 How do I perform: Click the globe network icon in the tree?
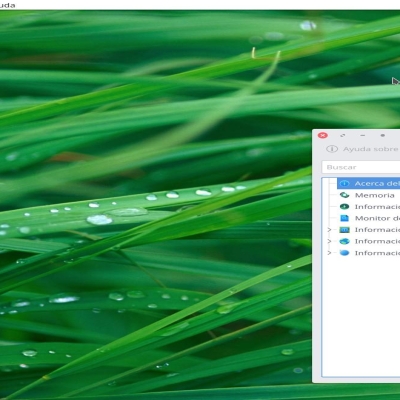coord(344,241)
